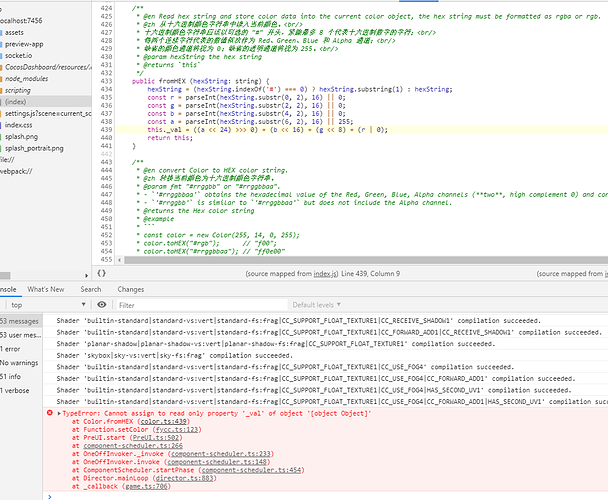Click the pretty-print braces icon
This screenshot has height=500, width=608.
(x=101, y=273)
